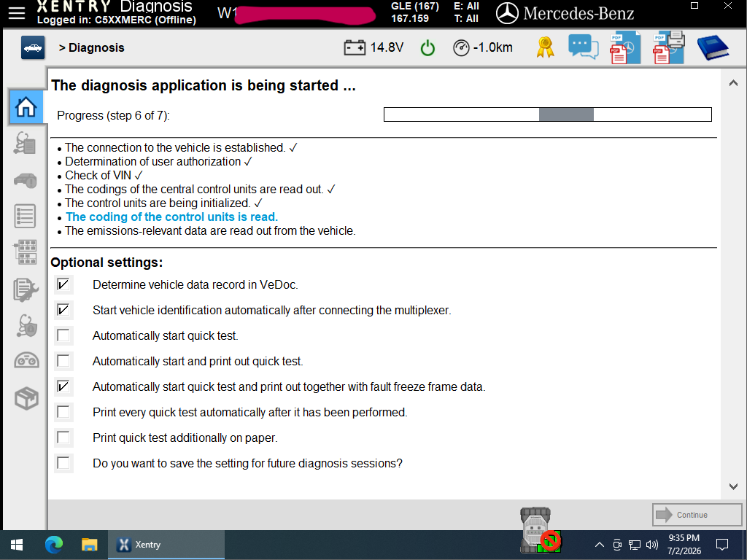This screenshot has height=560, width=747.
Task: Open the package box sidebar icon
Action: tap(26, 398)
